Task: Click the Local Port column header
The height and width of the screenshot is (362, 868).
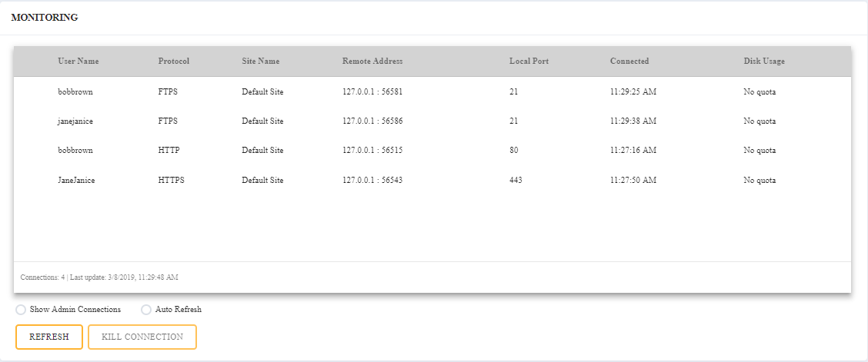Action: point(529,61)
